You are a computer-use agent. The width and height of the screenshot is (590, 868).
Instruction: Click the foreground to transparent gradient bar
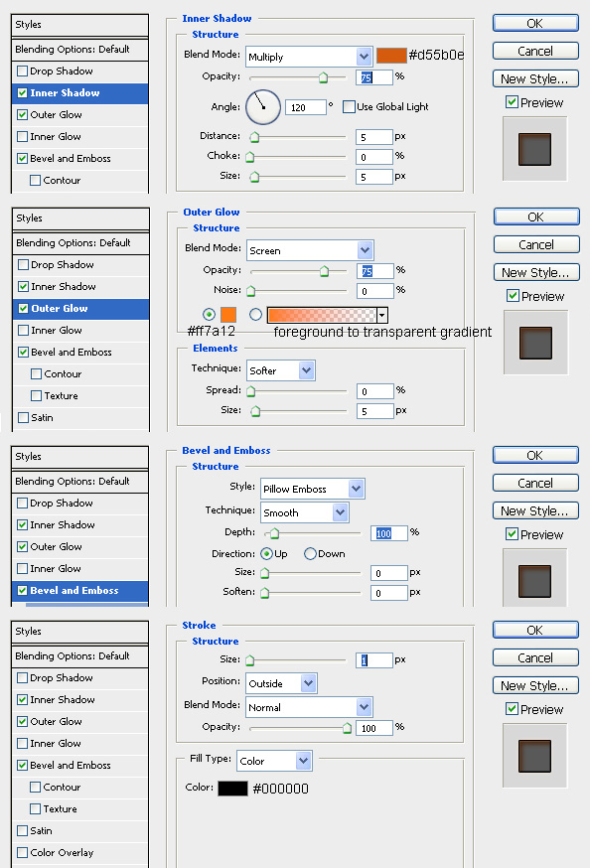pos(322,315)
